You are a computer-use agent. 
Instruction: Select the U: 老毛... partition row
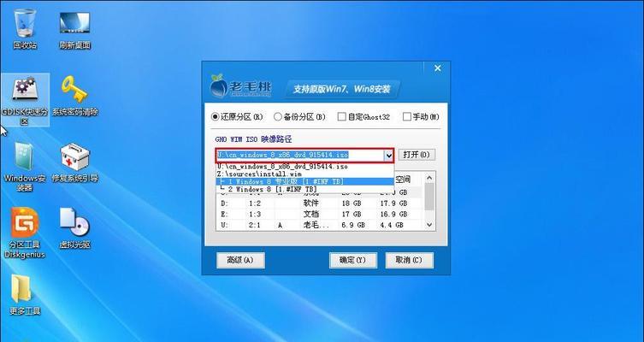pos(319,225)
